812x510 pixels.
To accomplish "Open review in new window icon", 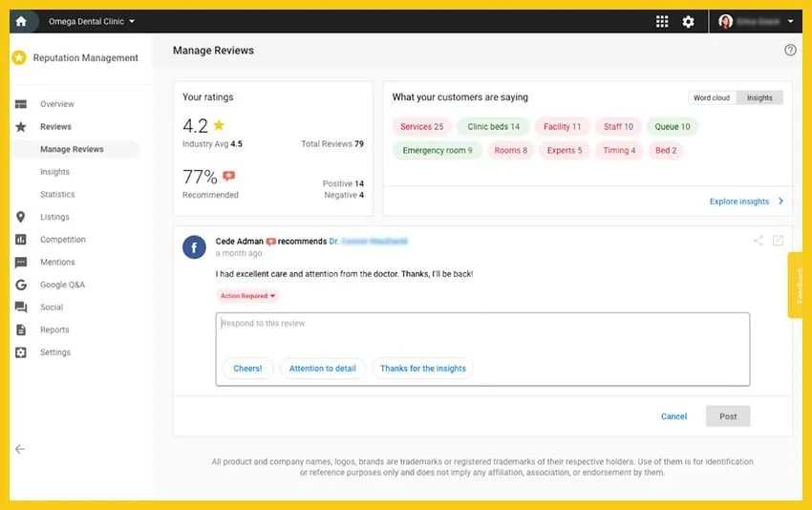I will coord(779,241).
